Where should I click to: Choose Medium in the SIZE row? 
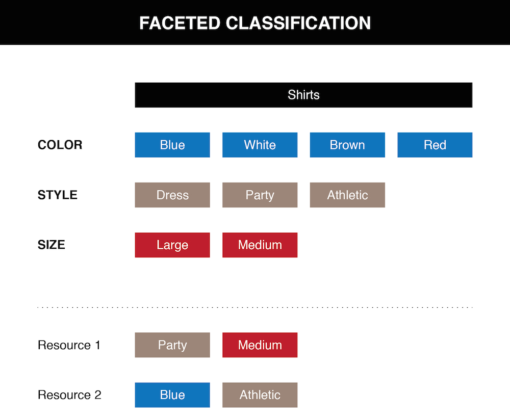tap(260, 245)
